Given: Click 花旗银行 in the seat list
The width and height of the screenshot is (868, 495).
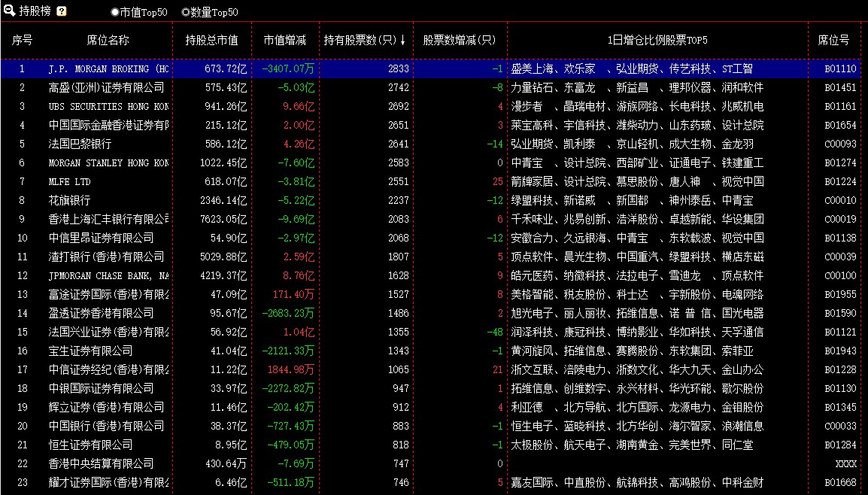Looking at the screenshot, I should coord(69,200).
